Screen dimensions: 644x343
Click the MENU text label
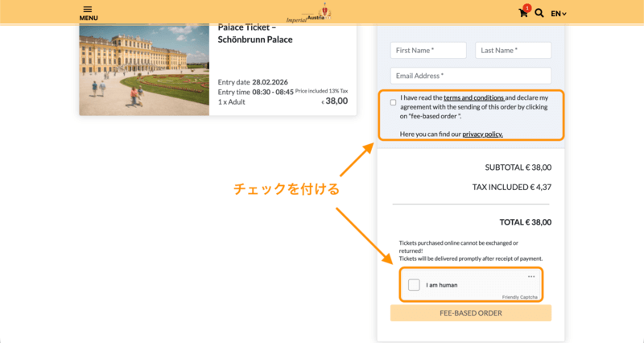point(89,18)
